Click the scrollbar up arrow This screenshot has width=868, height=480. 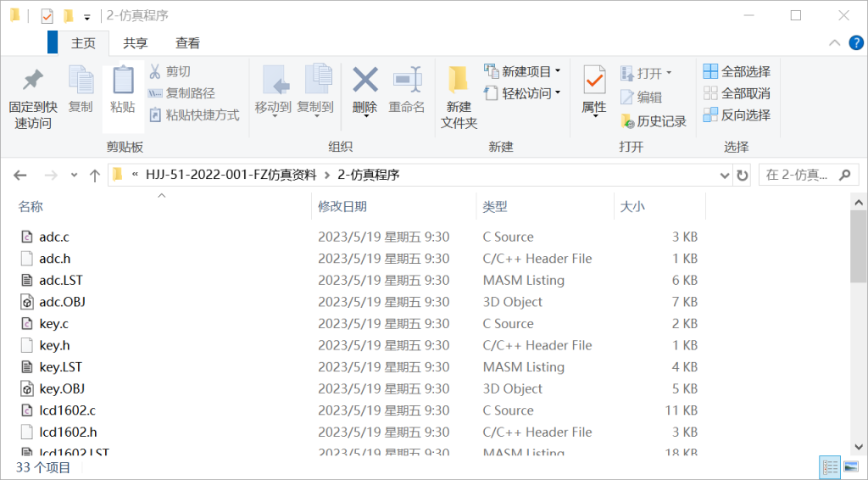859,203
